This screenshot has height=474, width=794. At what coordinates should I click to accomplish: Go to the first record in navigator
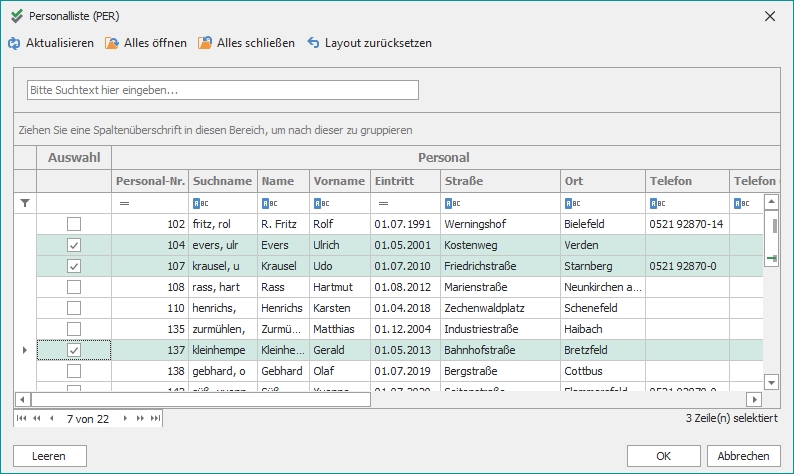[22, 418]
